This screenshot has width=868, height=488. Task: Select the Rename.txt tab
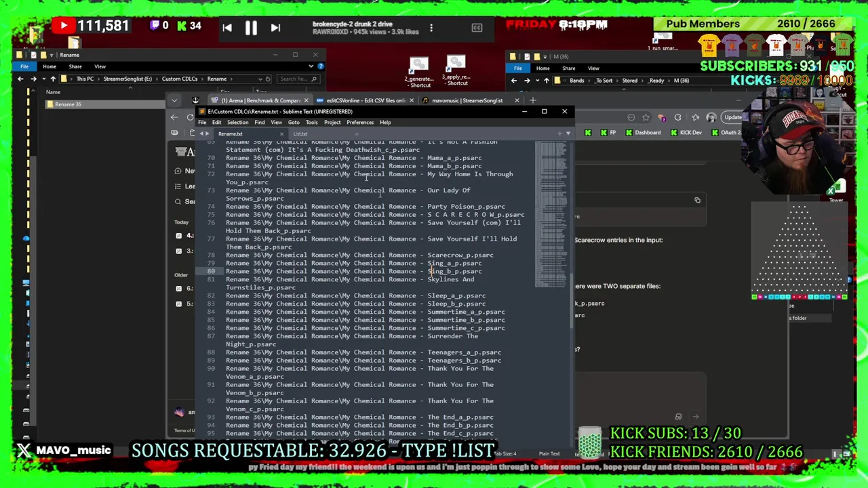tap(231, 134)
